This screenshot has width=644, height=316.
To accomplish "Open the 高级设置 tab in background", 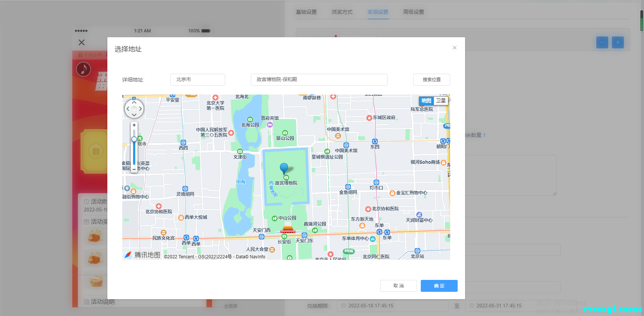I will (414, 12).
